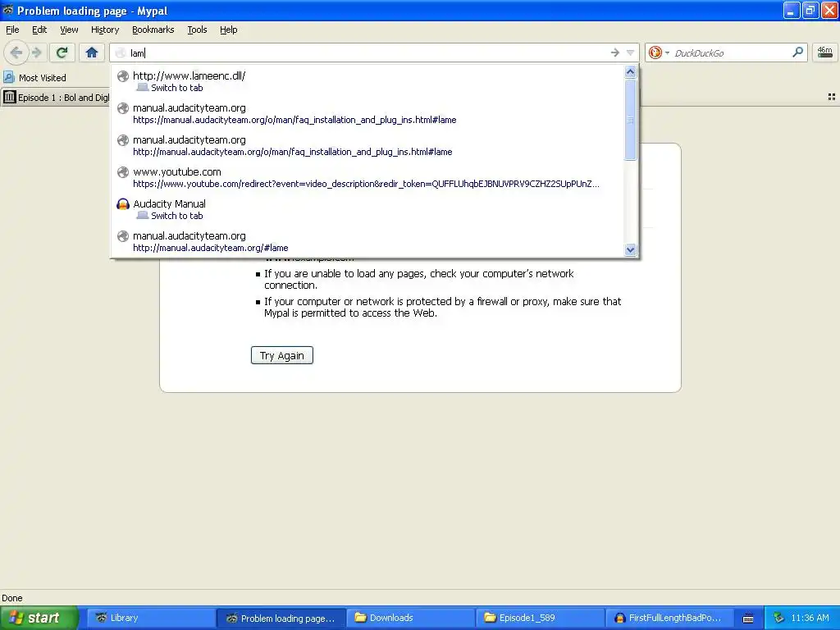Open the View menu
Image resolution: width=840 pixels, height=630 pixels.
pyautogui.click(x=69, y=30)
